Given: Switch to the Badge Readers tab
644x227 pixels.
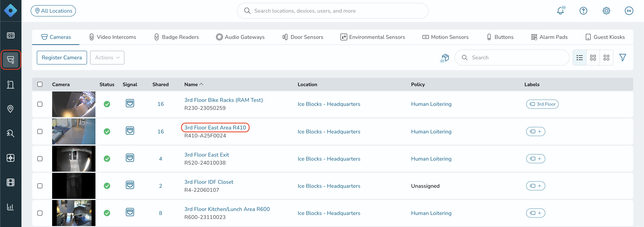Looking at the screenshot, I should [177, 37].
